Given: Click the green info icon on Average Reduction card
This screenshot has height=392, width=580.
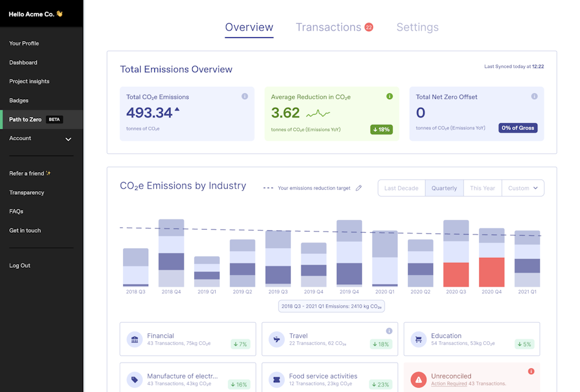Looking at the screenshot, I should click(390, 96).
